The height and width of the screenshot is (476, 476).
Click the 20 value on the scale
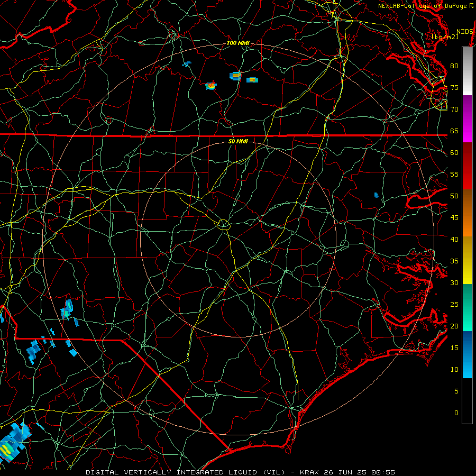(x=454, y=326)
